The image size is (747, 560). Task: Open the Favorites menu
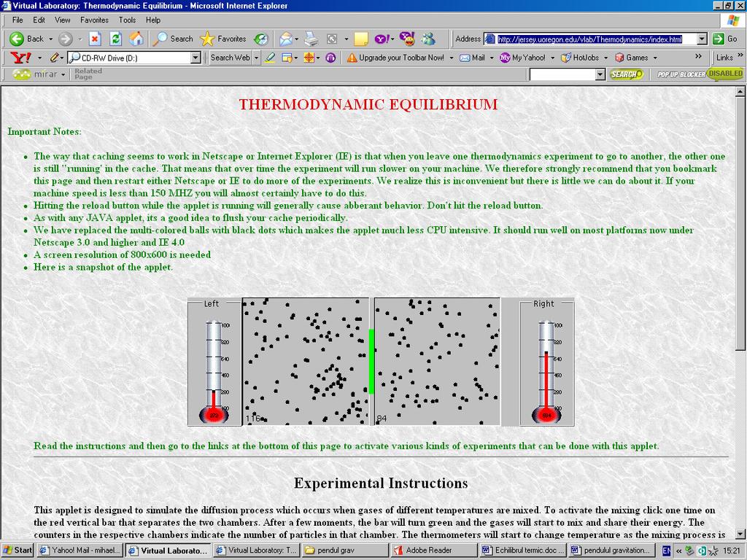(94, 20)
